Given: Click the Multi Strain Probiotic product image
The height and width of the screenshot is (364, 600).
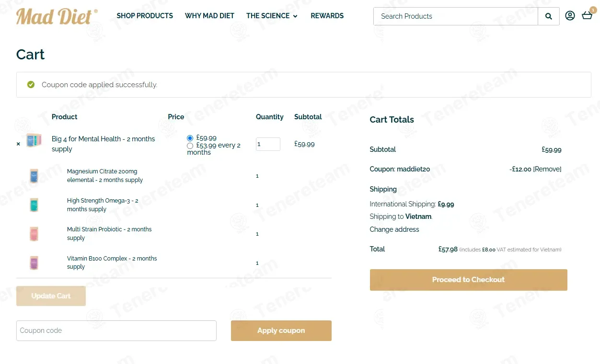Looking at the screenshot, I should pos(34,234).
